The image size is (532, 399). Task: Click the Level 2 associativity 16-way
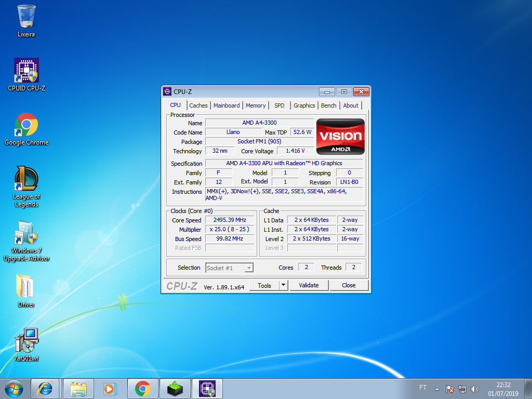[350, 239]
